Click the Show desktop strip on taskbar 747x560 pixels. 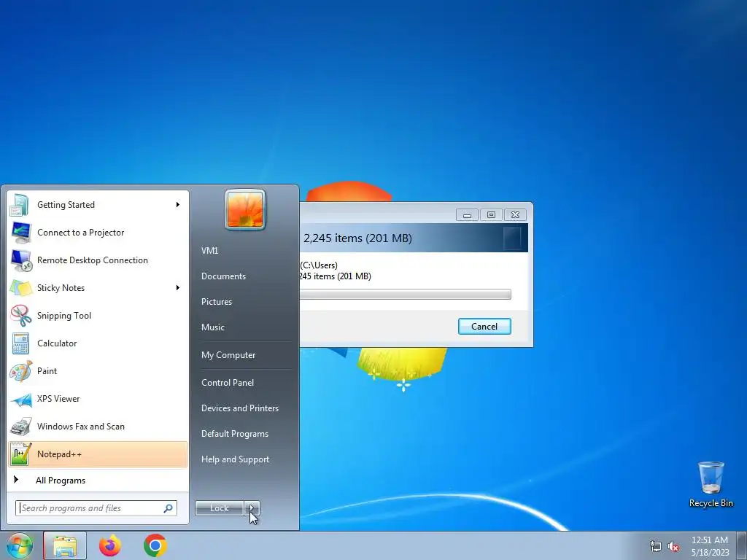pos(742,545)
